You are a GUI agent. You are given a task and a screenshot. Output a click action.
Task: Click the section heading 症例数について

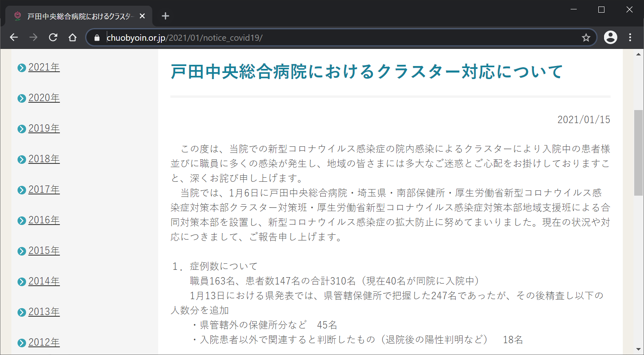coord(224,266)
